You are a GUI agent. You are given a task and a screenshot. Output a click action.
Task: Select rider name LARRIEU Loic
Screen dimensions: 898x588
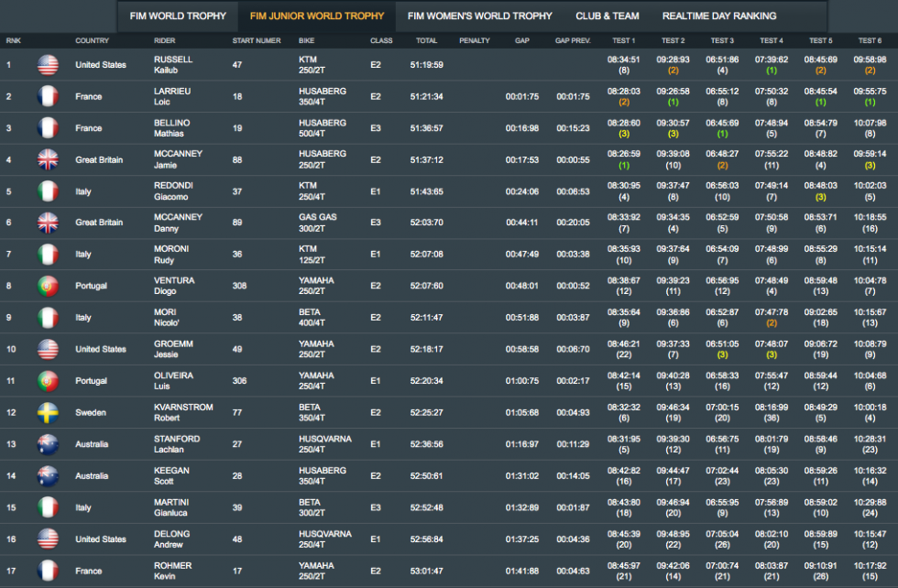(172, 96)
